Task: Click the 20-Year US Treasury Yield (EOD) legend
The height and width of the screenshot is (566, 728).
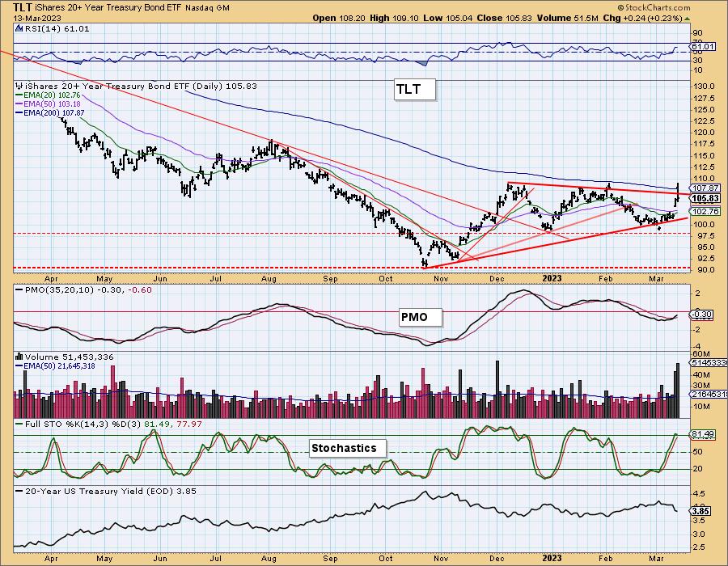Action: tap(106, 491)
